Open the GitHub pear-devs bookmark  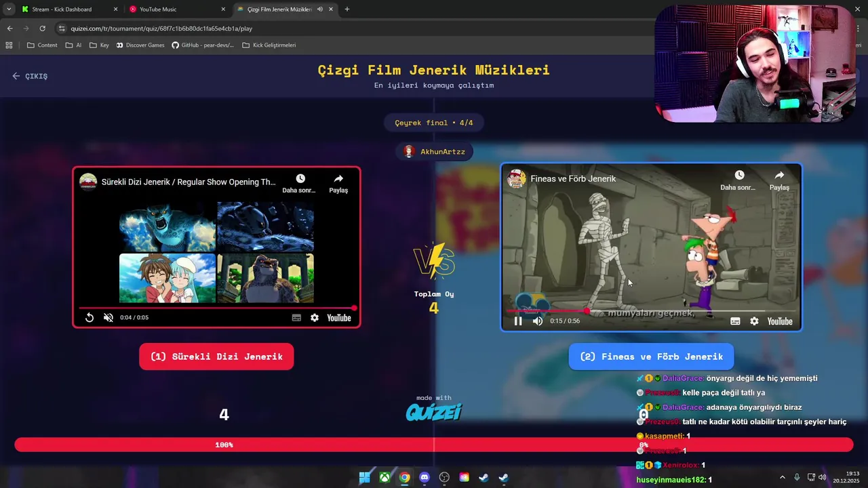click(203, 45)
